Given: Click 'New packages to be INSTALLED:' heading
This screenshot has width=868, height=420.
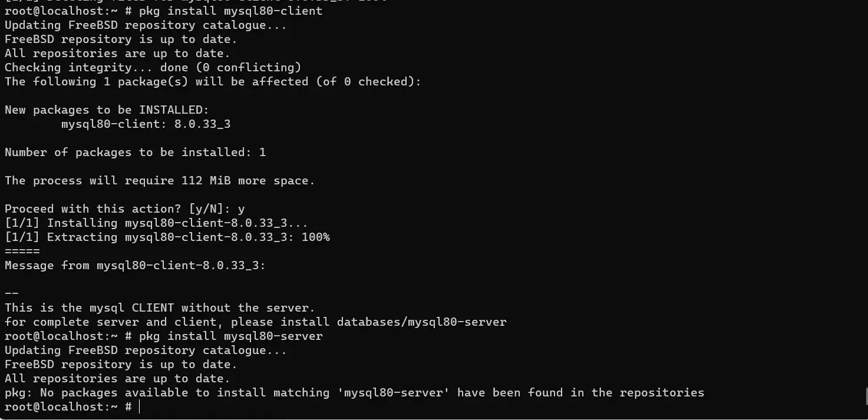Looking at the screenshot, I should pos(107,110).
